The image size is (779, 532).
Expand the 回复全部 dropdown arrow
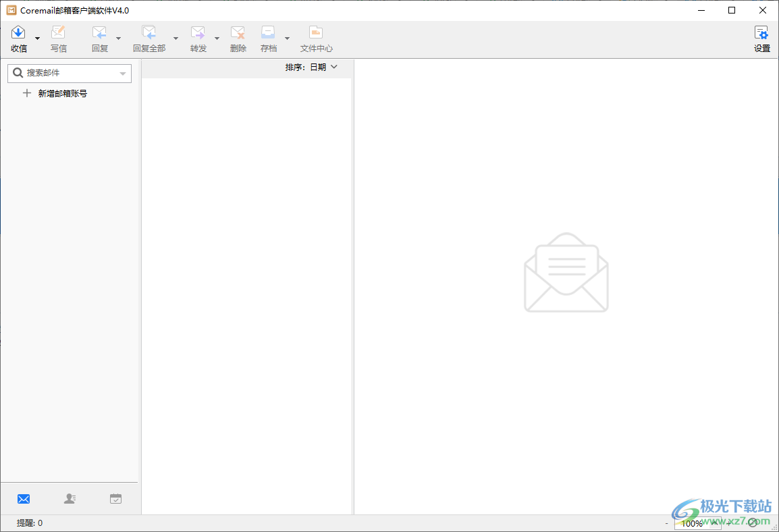[176, 38]
